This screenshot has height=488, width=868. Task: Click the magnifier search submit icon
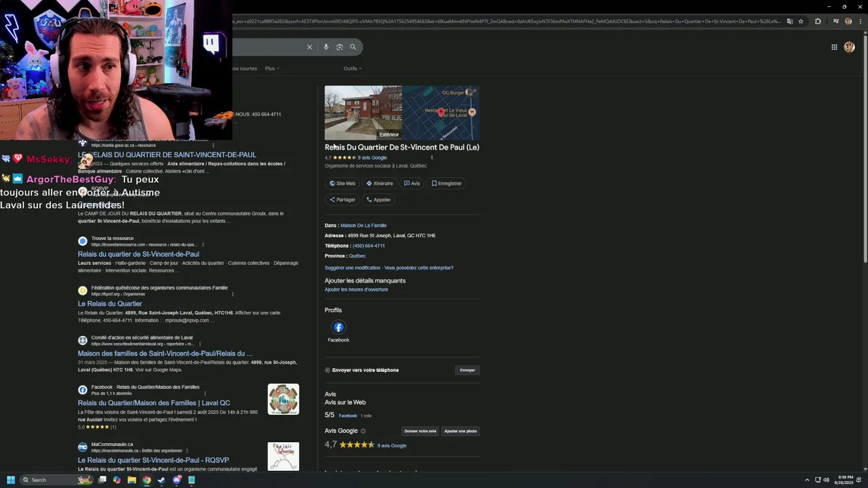[x=353, y=47]
